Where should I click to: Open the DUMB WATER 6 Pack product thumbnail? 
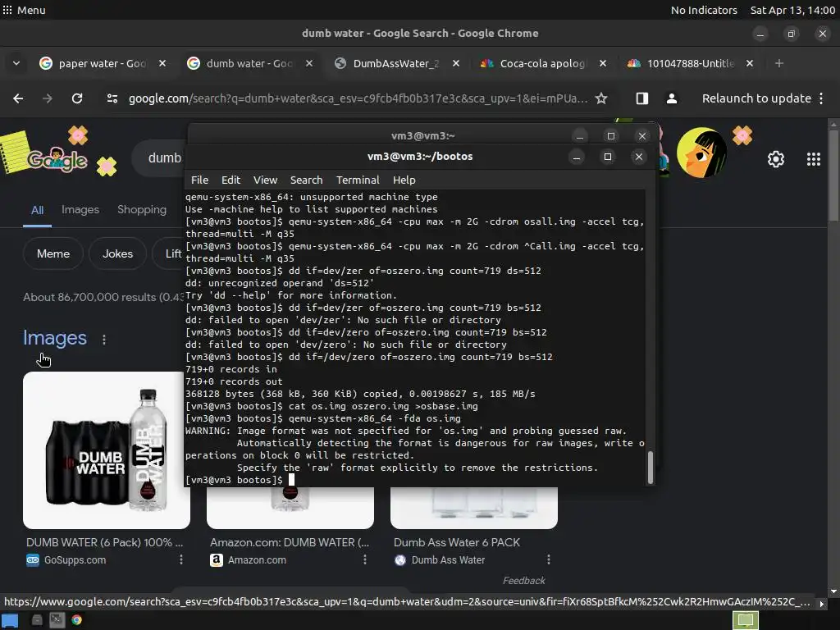coord(105,450)
